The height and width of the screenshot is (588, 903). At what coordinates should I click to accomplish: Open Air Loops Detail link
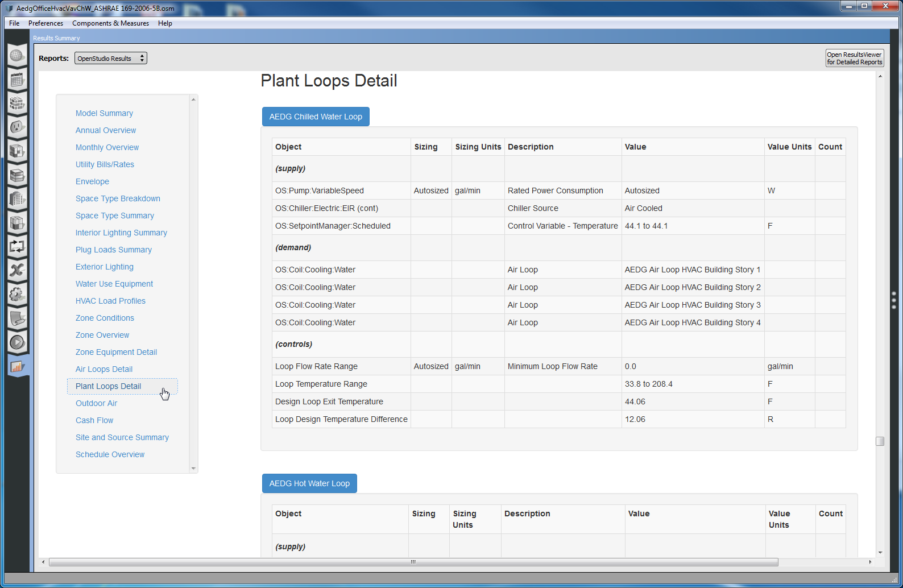click(104, 369)
